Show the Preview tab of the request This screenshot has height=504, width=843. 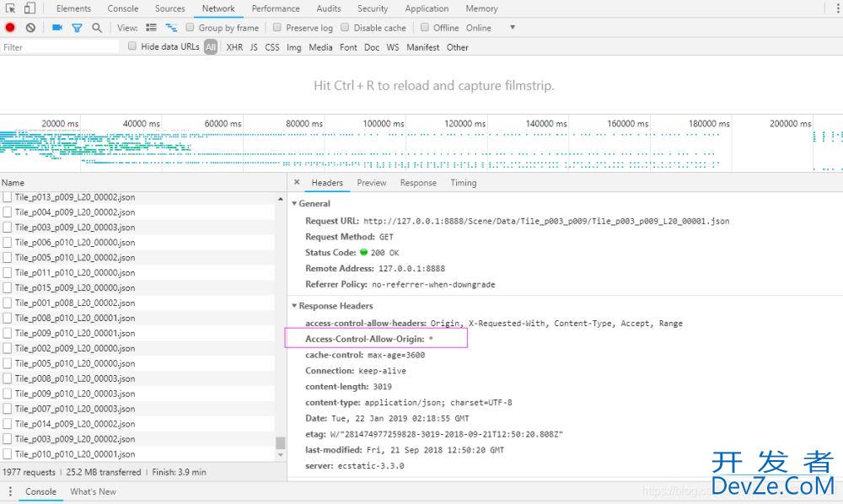click(x=372, y=183)
